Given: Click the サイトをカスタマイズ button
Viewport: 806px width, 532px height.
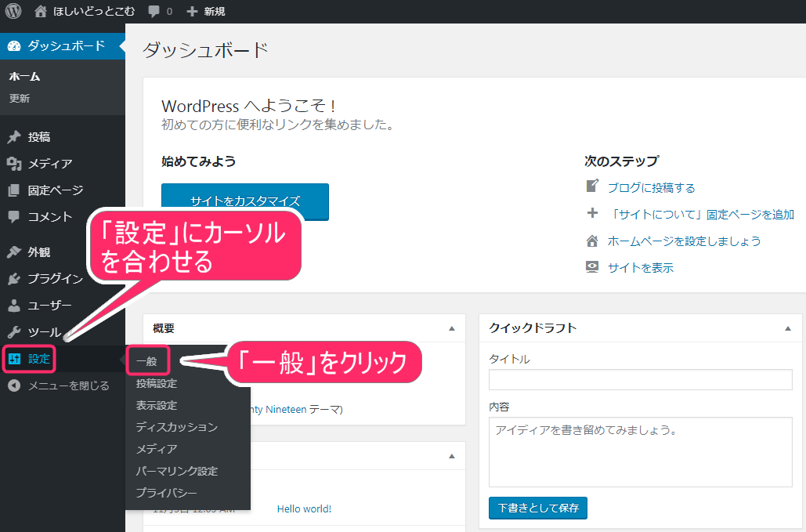Looking at the screenshot, I should coord(244,201).
